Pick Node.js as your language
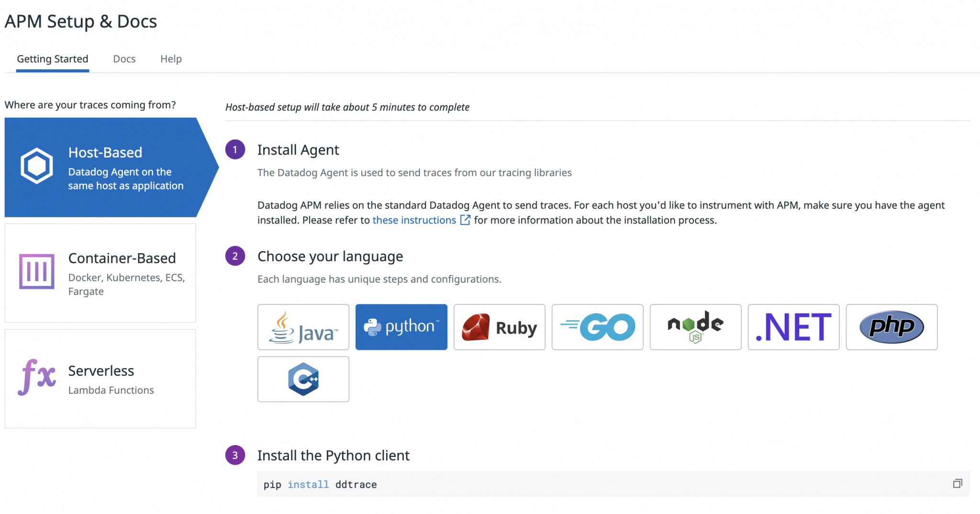Viewport: 980px width, 514px height. [x=695, y=327]
